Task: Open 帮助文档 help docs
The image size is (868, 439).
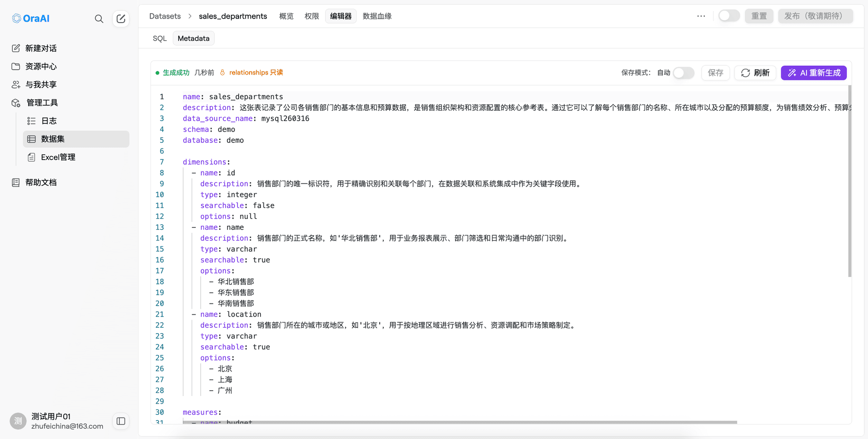Action: click(41, 183)
